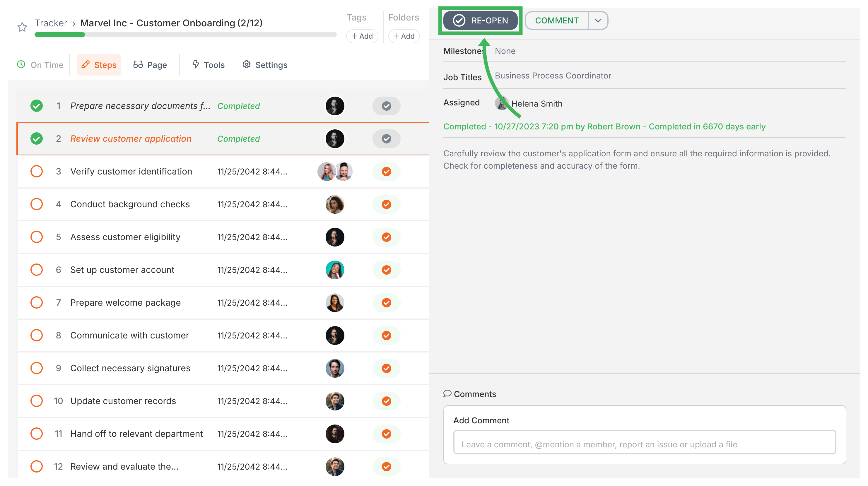Click Add under Folders
868x486 pixels.
coord(404,36)
